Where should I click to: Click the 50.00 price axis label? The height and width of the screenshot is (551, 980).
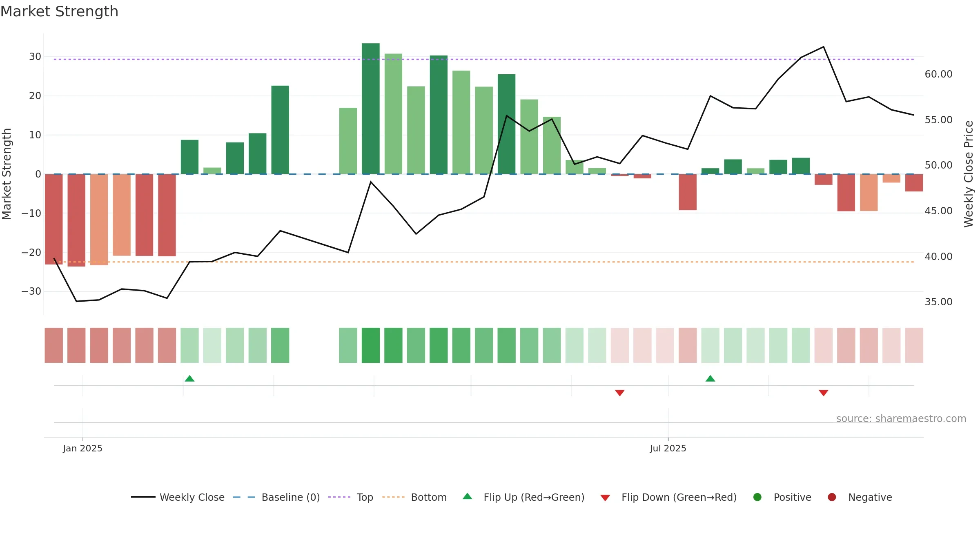pos(938,165)
